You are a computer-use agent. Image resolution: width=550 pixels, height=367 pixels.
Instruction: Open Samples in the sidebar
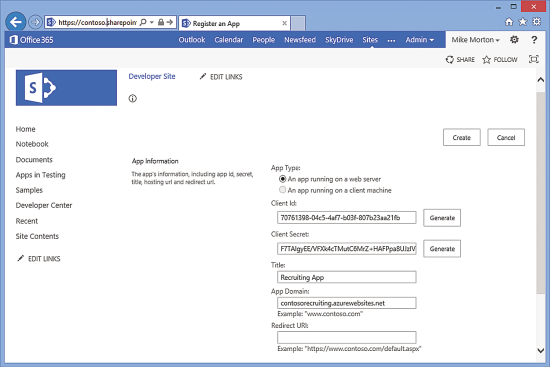pos(29,190)
